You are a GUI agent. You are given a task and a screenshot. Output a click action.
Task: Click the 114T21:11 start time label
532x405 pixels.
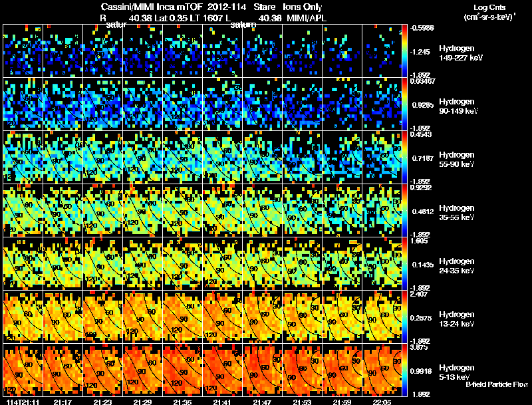(x=23, y=402)
